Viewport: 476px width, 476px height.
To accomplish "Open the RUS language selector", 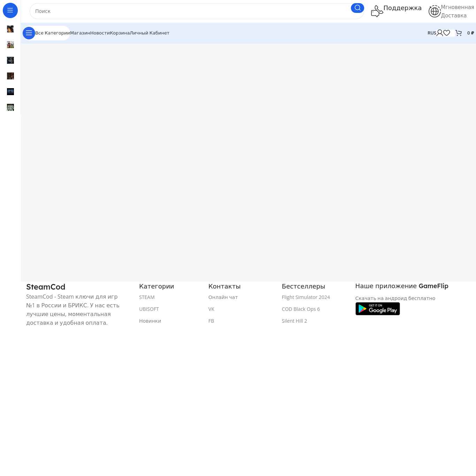I will (x=432, y=33).
